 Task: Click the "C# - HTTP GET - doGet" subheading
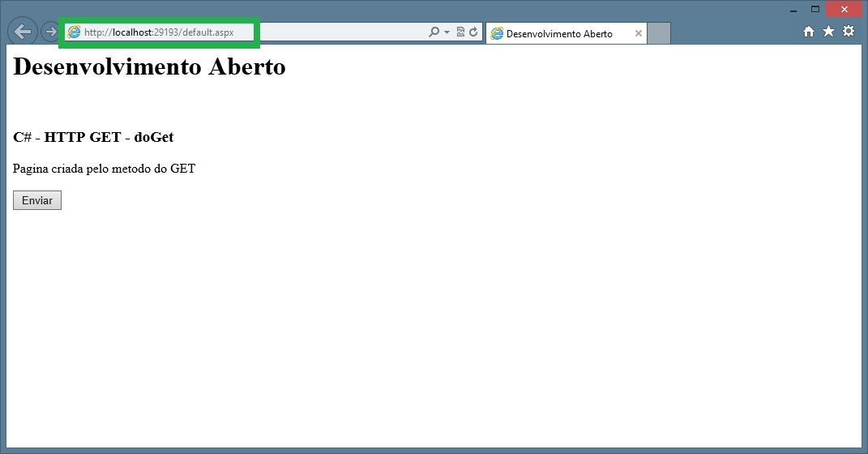[x=93, y=137]
